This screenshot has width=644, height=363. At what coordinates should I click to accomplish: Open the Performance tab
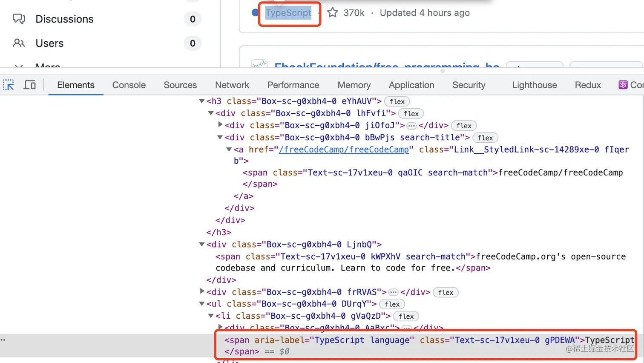coord(293,85)
